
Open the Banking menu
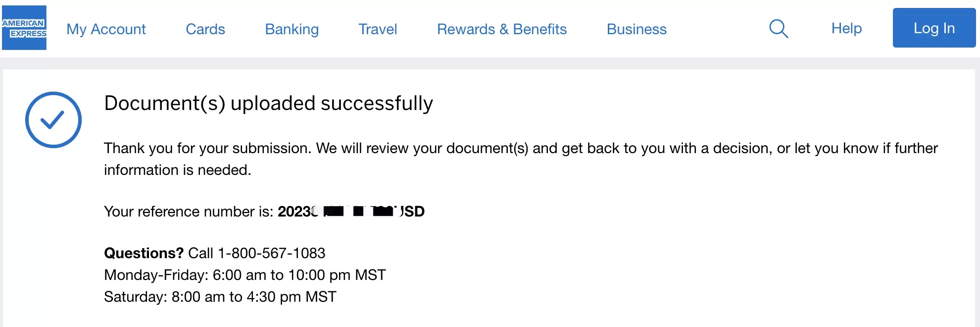point(292,29)
